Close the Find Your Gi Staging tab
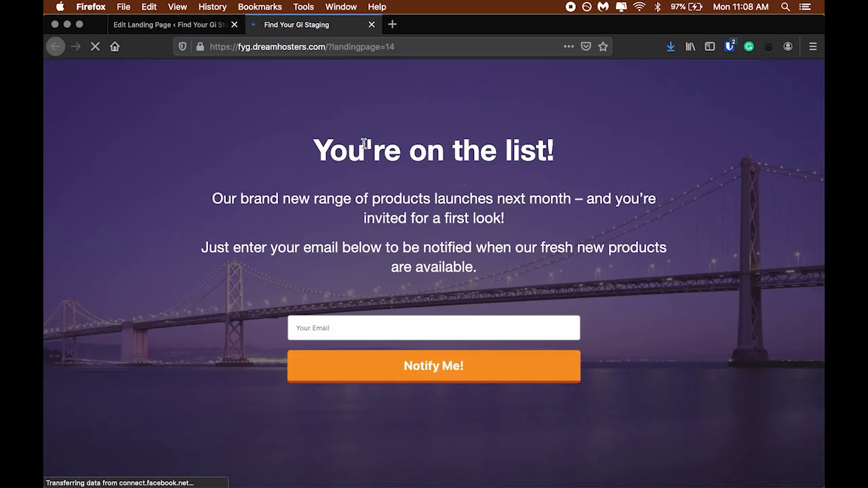Screen dimensions: 868x488 pyautogui.click(x=372, y=24)
